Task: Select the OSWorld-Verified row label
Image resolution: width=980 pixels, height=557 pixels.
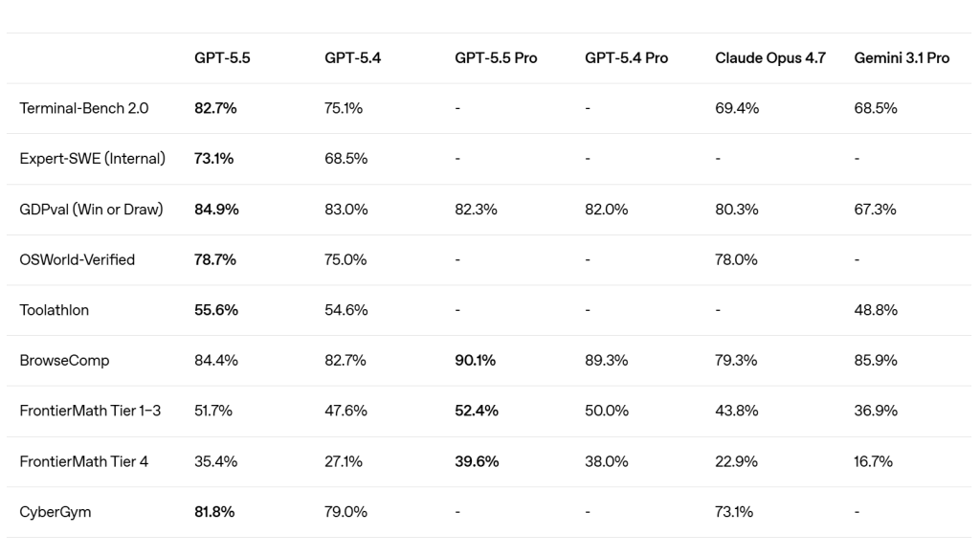Action: 77,259
